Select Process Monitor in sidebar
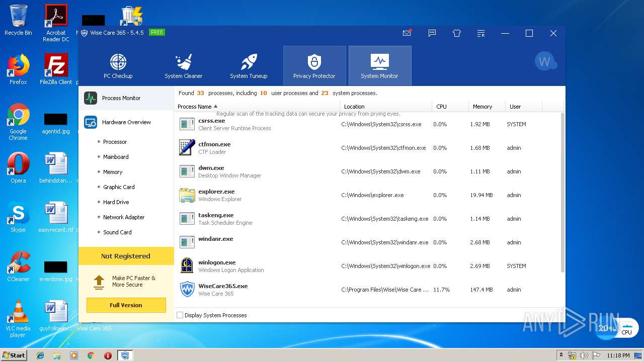644x362 pixels. tap(126, 98)
